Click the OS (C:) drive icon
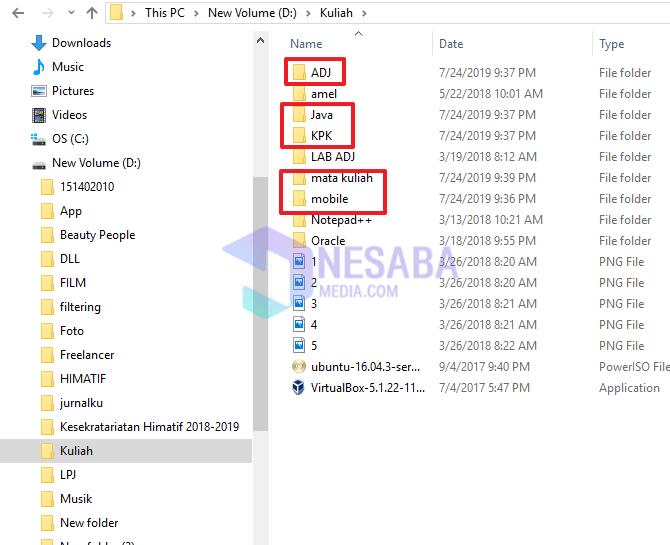 pyautogui.click(x=38, y=139)
